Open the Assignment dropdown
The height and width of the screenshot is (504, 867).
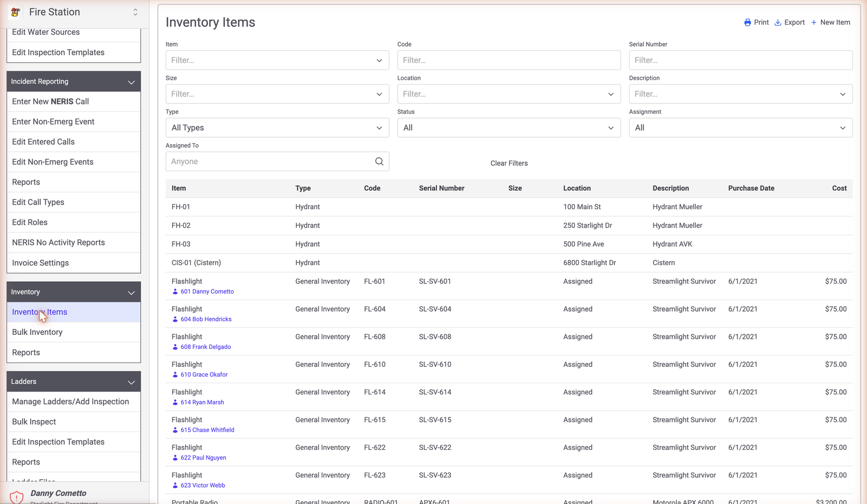pos(741,128)
